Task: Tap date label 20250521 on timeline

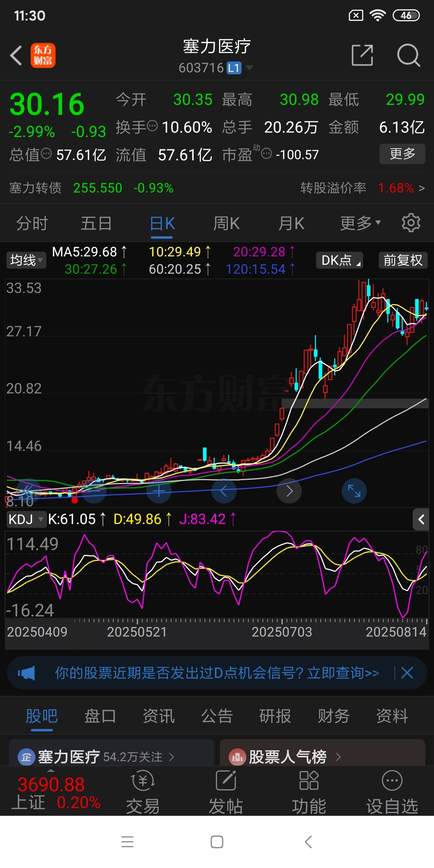Action: tap(137, 632)
